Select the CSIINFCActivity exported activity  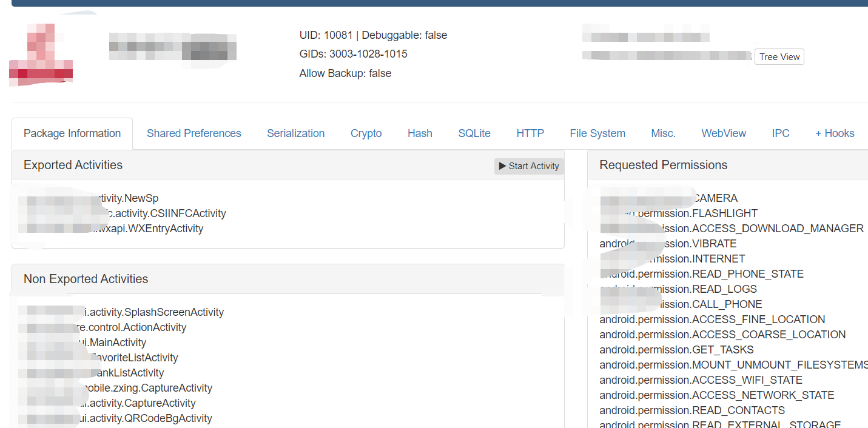click(x=122, y=213)
